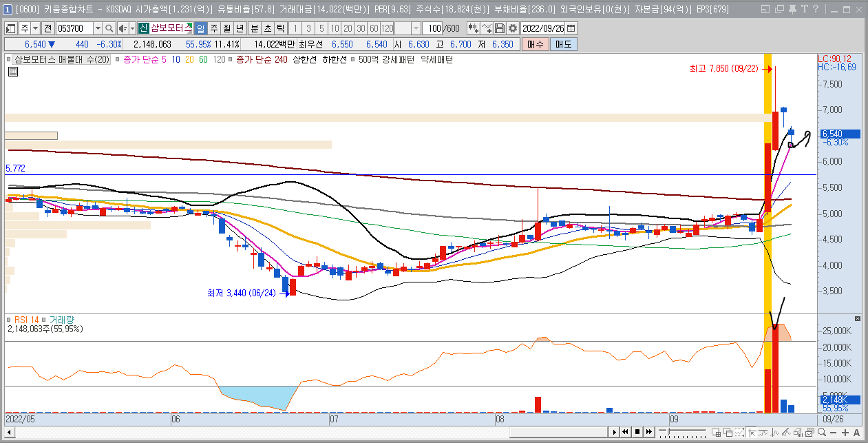Open the 주 market type dropdown arrow
Screen dimensions: 868x443
(x=36, y=28)
